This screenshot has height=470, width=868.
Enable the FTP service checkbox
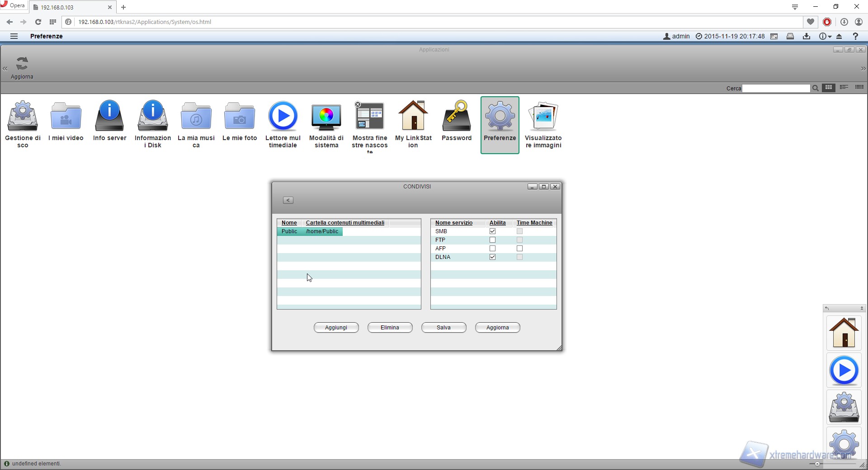coord(493,240)
